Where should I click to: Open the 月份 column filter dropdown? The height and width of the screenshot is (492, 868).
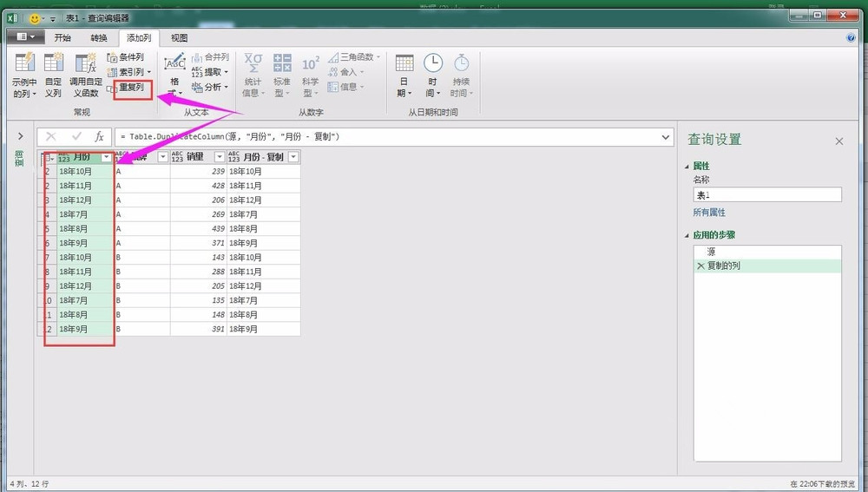coord(106,157)
